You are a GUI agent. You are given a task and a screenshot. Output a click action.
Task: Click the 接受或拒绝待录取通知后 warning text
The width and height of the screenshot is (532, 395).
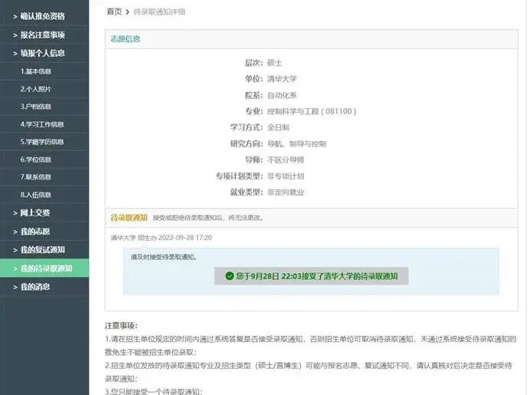pyautogui.click(x=207, y=218)
